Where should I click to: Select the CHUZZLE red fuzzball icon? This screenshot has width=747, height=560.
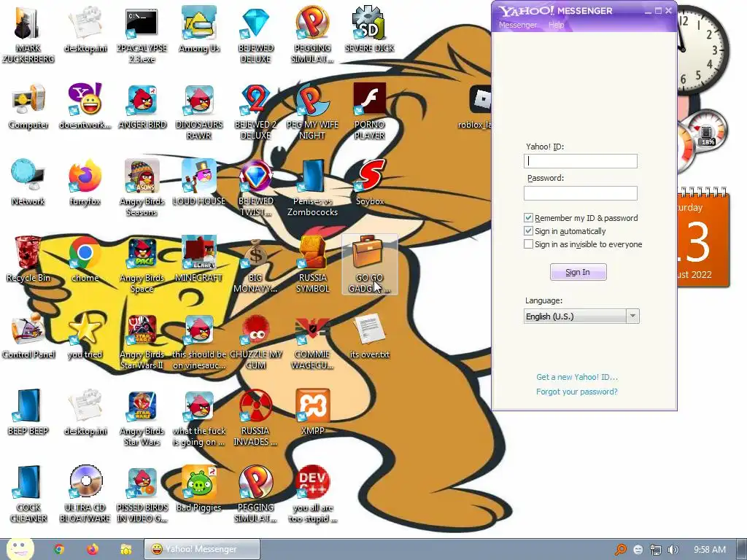click(256, 341)
